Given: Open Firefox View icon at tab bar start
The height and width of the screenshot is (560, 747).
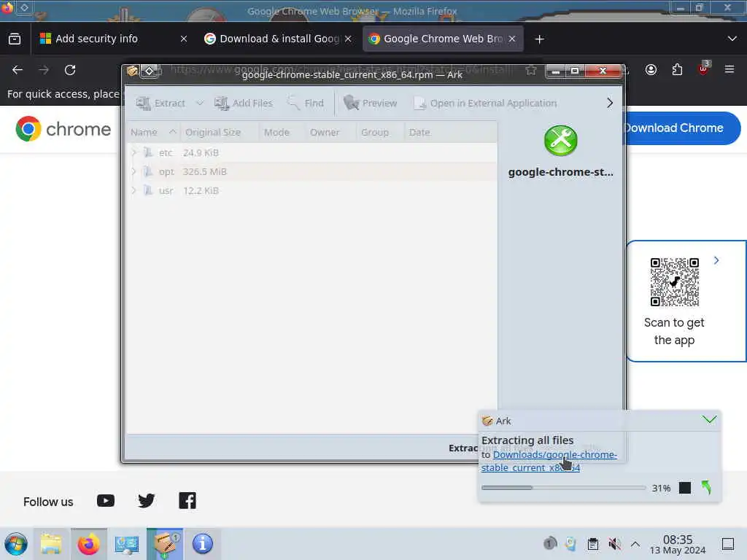Looking at the screenshot, I should (x=15, y=39).
